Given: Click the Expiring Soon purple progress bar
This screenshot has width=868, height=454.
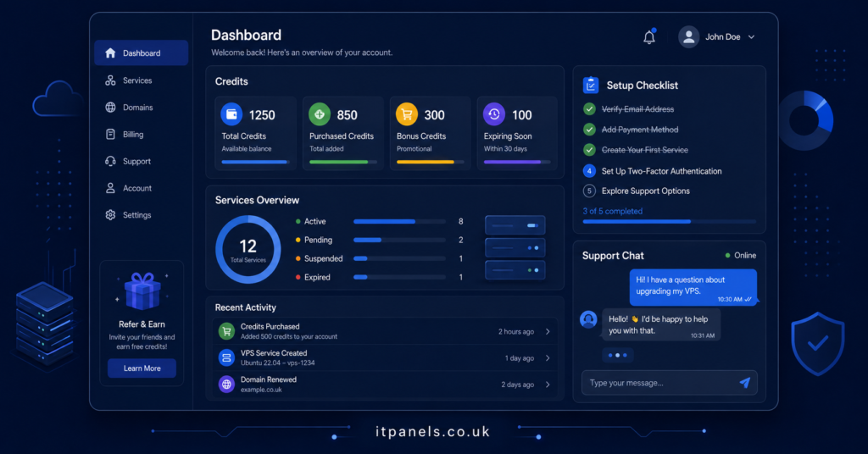Looking at the screenshot, I should pyautogui.click(x=517, y=162).
